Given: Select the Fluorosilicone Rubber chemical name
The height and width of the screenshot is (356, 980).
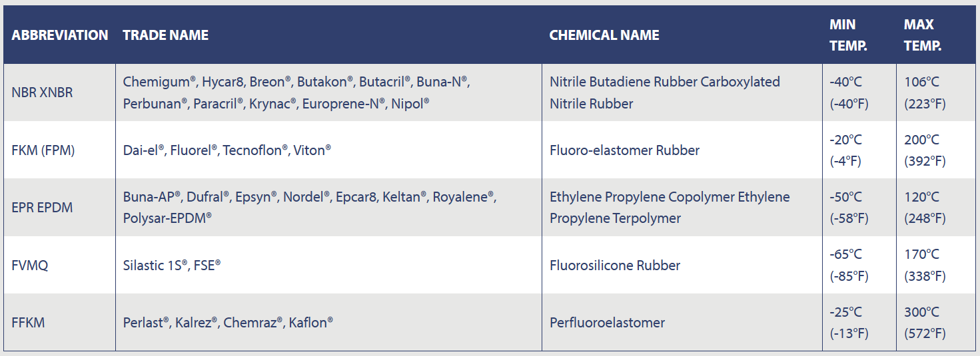Looking at the screenshot, I should pos(615,266).
